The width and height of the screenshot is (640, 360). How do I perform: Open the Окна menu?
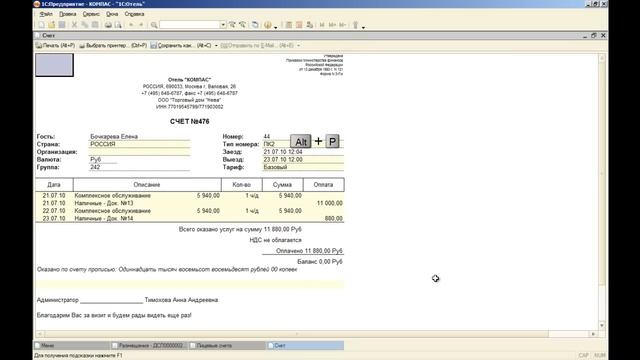112,14
